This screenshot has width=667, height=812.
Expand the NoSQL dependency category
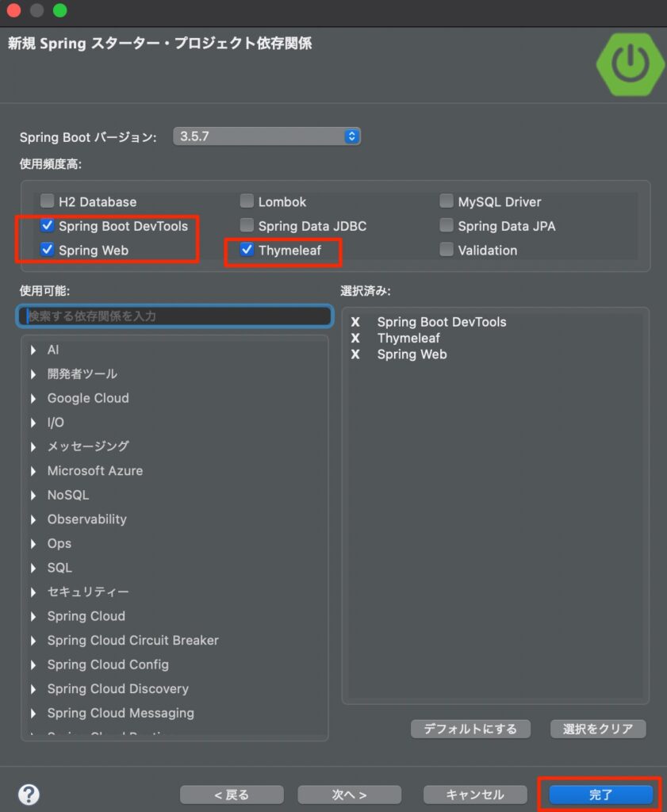pos(33,495)
